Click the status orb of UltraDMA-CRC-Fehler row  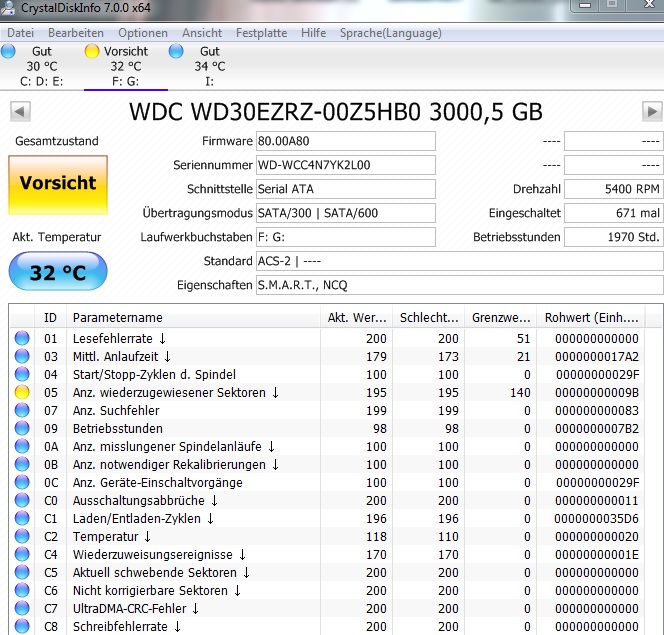(x=22, y=608)
